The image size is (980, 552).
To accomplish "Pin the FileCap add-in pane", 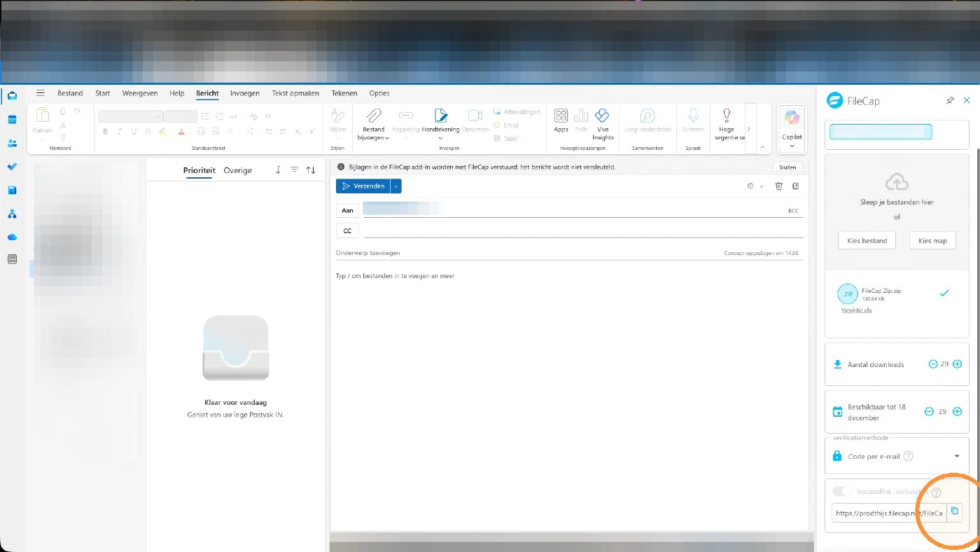I will (950, 101).
